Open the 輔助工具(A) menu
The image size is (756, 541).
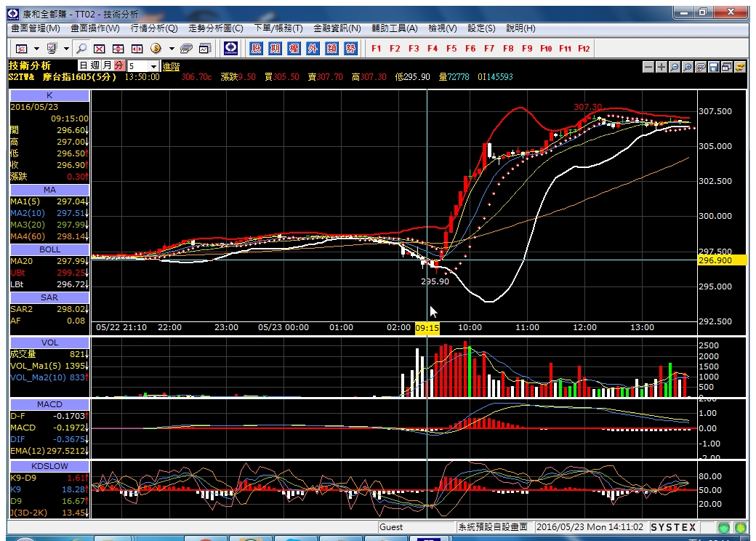coord(395,28)
